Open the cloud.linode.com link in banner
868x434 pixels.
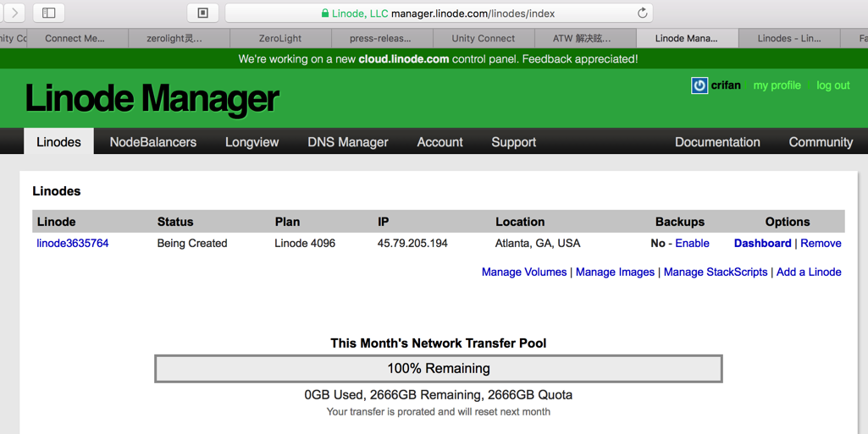(x=404, y=58)
